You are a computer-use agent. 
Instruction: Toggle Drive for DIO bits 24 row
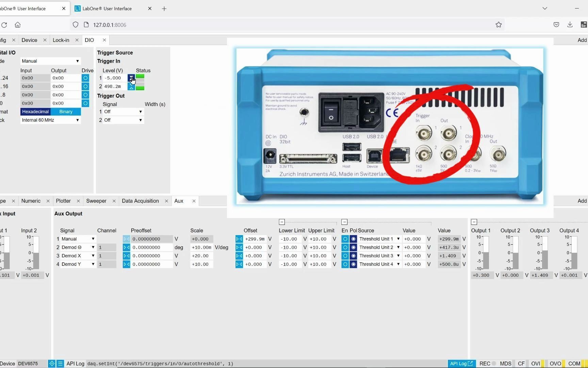[85, 78]
